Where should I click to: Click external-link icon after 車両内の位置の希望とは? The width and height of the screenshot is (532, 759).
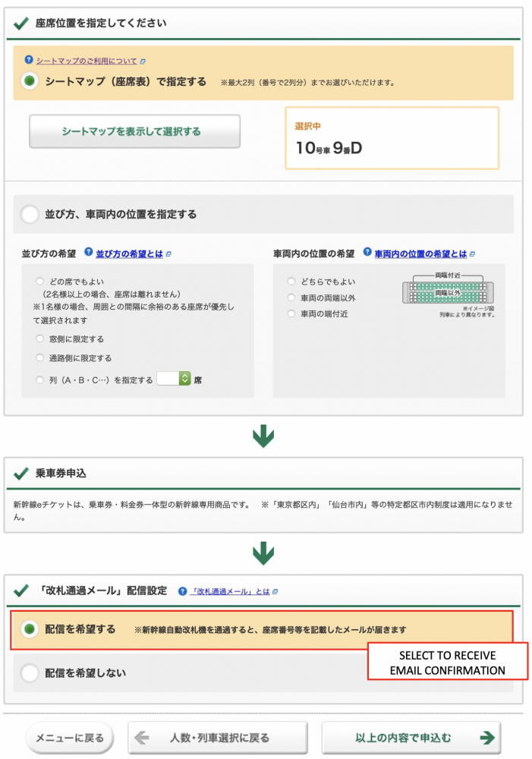pos(472,254)
